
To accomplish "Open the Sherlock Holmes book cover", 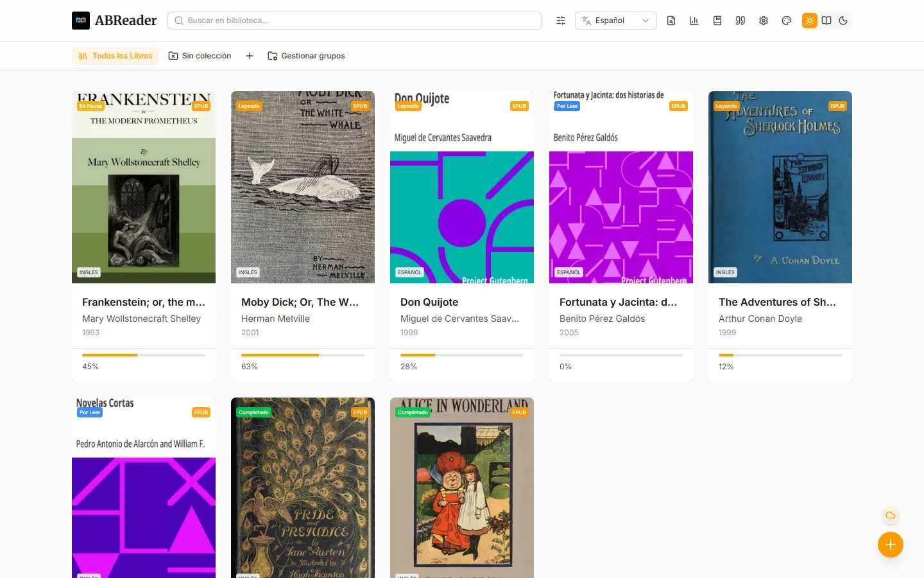I will pos(780,187).
